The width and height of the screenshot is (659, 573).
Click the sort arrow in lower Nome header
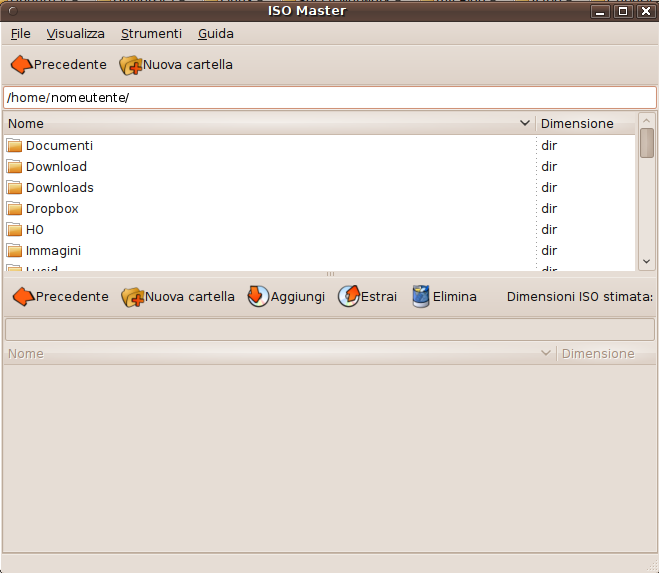[x=546, y=353]
